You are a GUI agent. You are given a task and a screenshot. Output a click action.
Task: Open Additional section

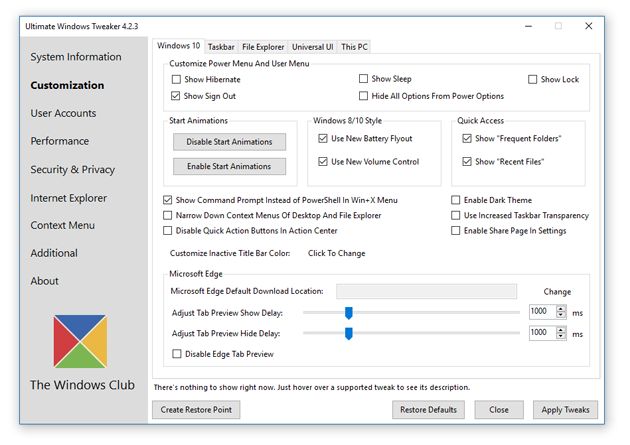tap(54, 253)
